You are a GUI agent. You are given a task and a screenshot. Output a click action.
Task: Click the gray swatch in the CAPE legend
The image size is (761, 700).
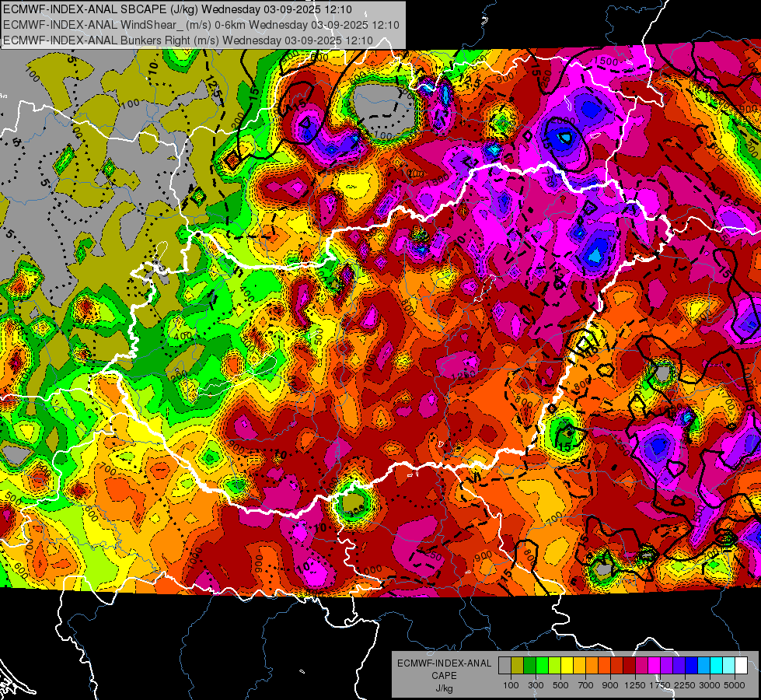coord(504,665)
